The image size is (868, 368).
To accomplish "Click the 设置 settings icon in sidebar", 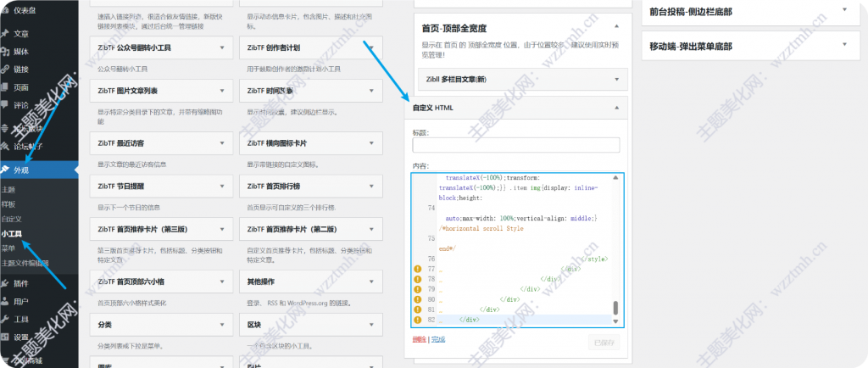I will point(5,337).
